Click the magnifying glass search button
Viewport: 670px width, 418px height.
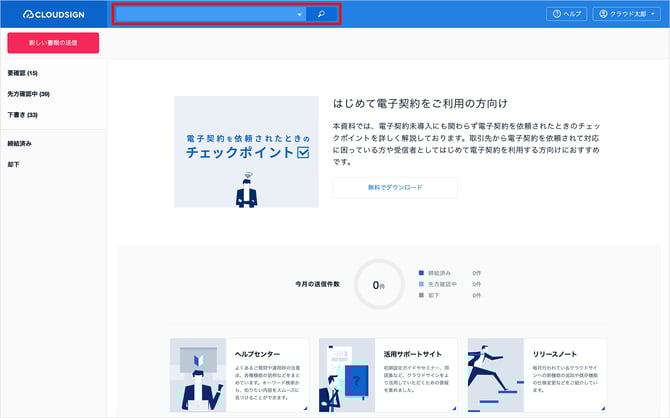[321, 14]
